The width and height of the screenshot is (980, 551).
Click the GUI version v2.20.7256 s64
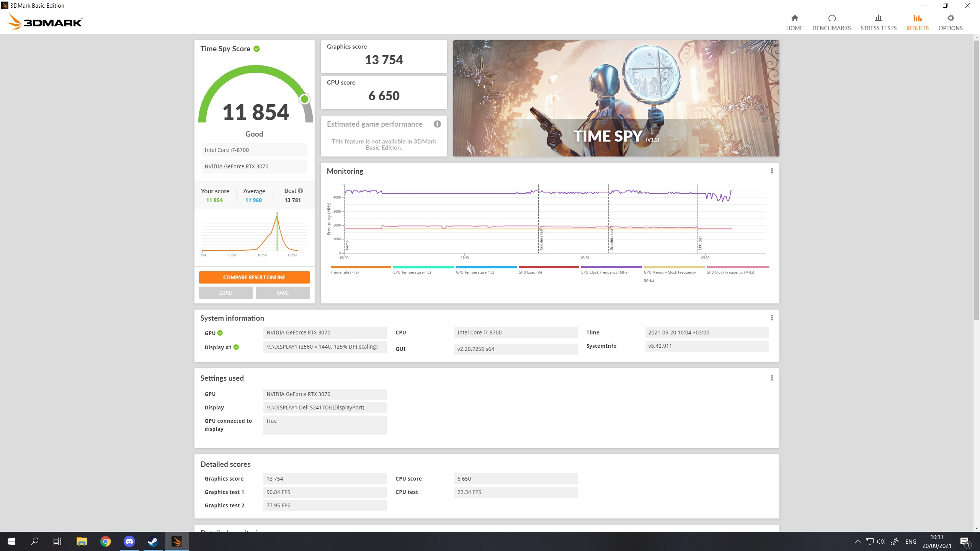click(516, 349)
